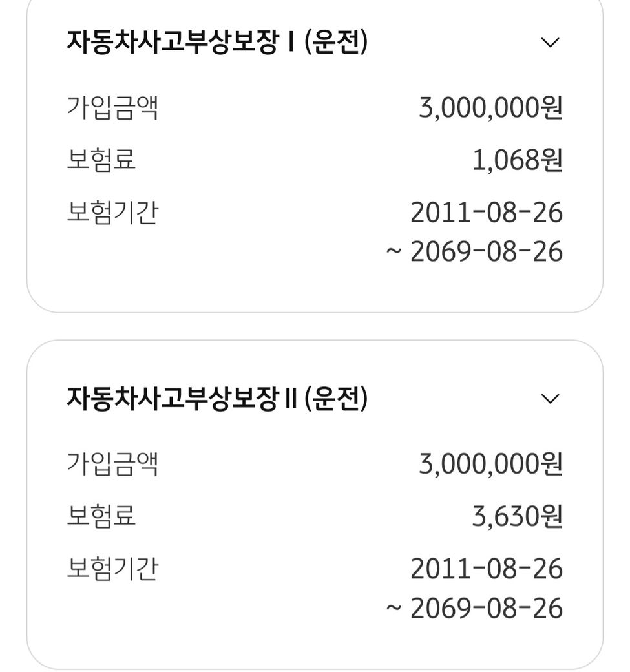Tap the 자동차사고부상보장 I (운전) title
The image size is (630, 672).
point(217,43)
